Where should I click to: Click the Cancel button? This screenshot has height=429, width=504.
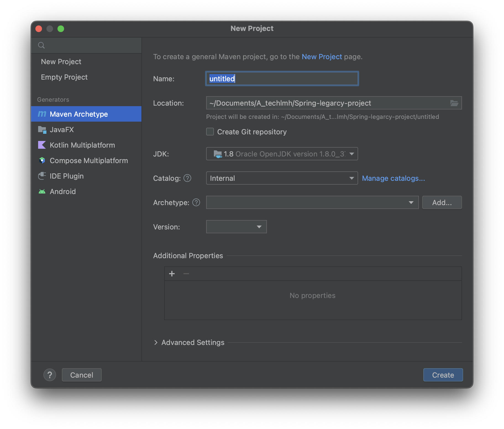[82, 375]
